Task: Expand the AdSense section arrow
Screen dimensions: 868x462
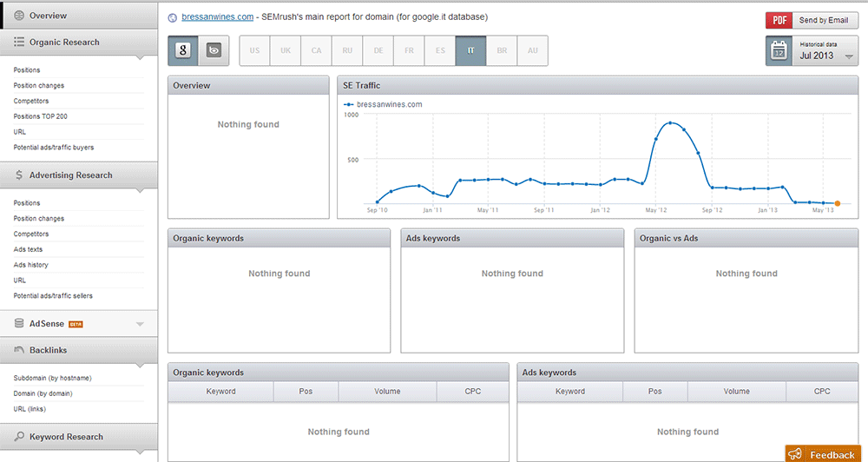Action: pyautogui.click(x=140, y=324)
